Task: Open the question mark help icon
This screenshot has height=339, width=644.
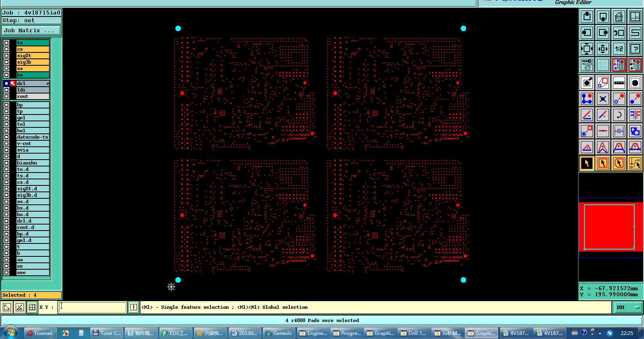Action: pos(635,49)
